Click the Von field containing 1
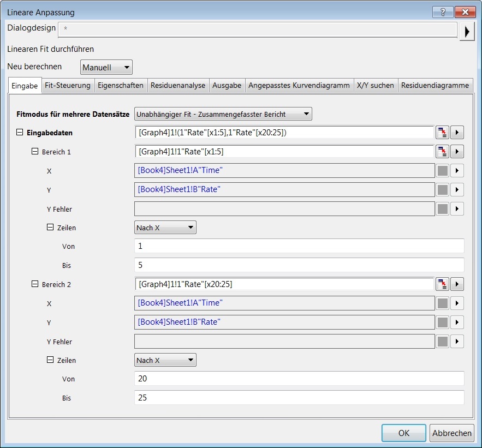This screenshot has height=448, width=482. click(x=299, y=246)
